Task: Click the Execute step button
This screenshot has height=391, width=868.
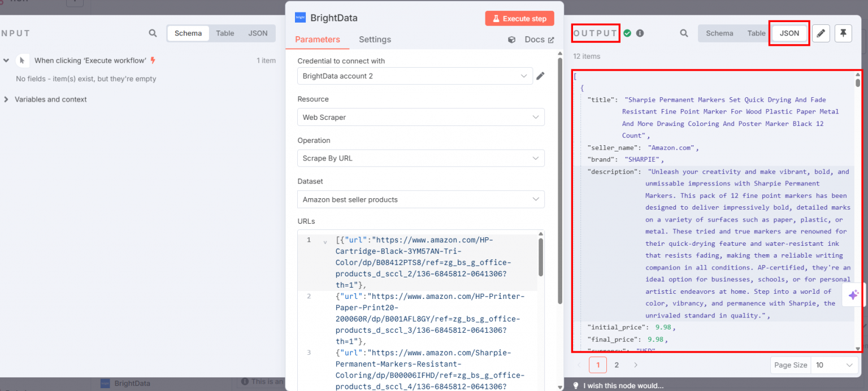Action: pos(519,19)
